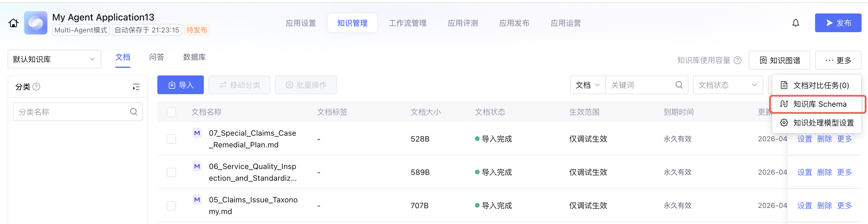Open the 文档状态 filter dropdown
Screen dimensions: 868x224
728,85
